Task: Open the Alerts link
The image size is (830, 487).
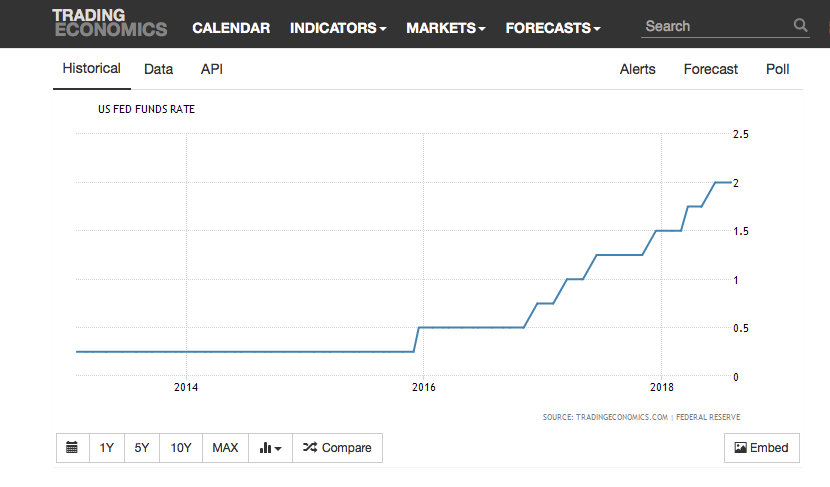Action: click(637, 69)
